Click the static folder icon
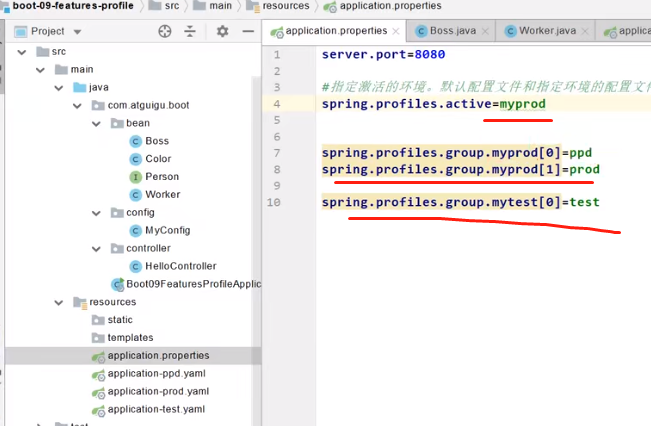 [98, 320]
